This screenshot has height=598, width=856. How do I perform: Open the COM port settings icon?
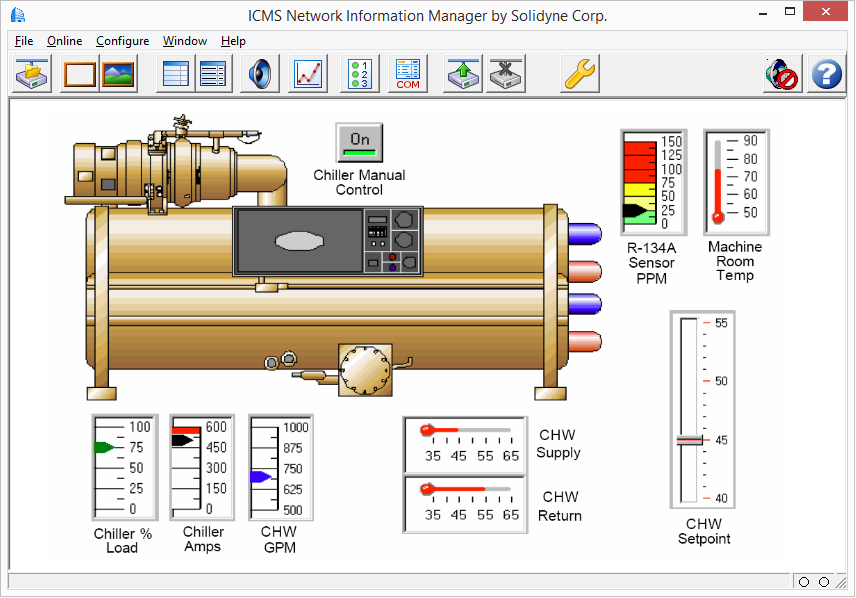(x=407, y=73)
